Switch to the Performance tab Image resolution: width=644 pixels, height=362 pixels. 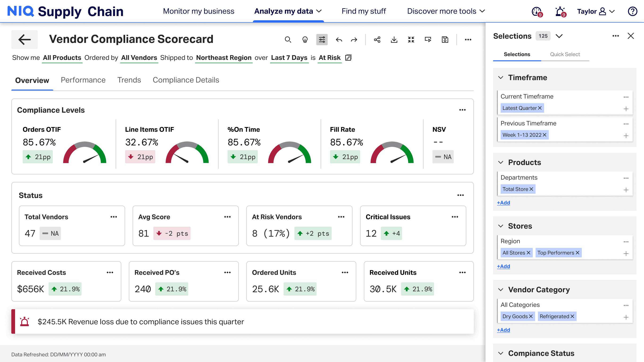click(x=83, y=80)
